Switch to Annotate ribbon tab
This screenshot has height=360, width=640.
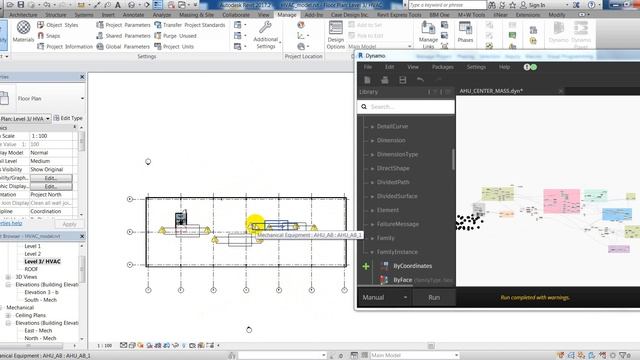click(133, 15)
